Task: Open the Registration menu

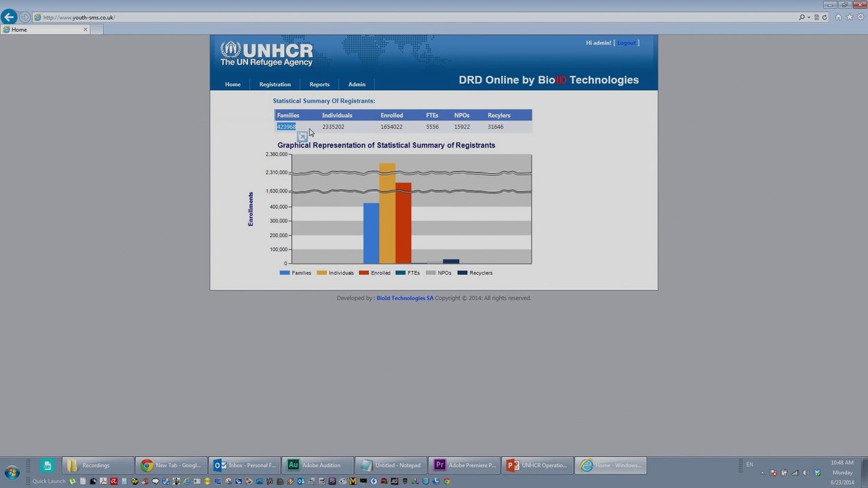Action: click(275, 85)
